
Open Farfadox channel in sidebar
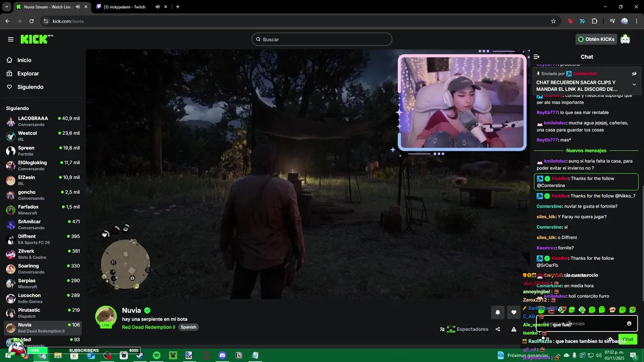pos(43,210)
